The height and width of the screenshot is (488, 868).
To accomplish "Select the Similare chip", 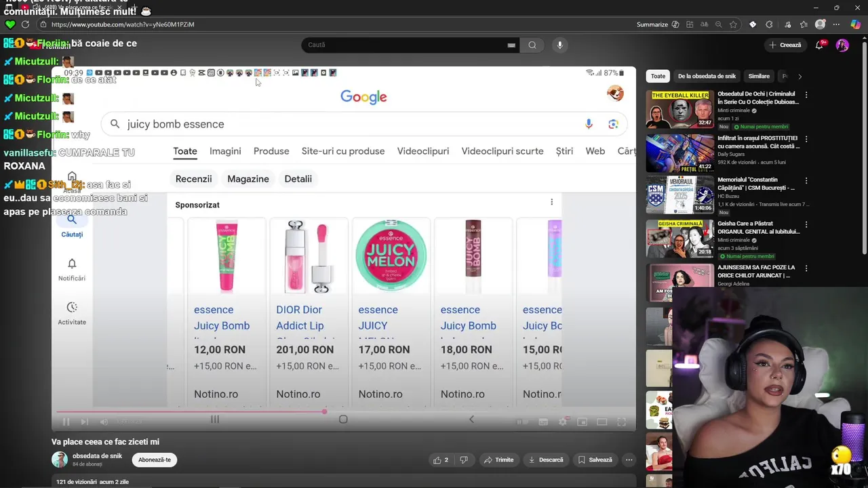I will tap(759, 76).
